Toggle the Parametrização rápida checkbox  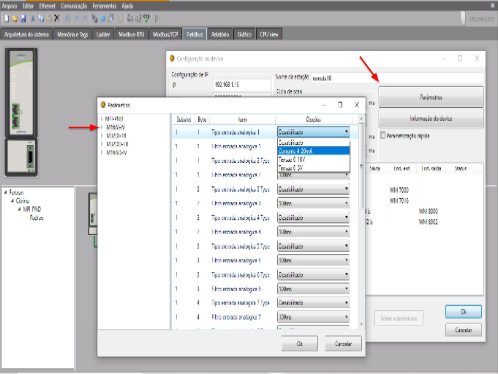click(383, 135)
